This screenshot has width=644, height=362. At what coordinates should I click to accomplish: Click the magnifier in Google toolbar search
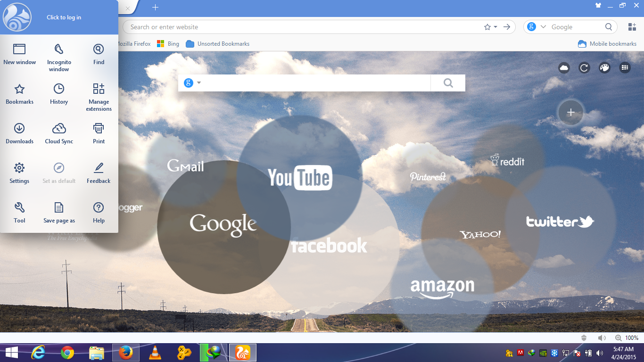click(609, 27)
